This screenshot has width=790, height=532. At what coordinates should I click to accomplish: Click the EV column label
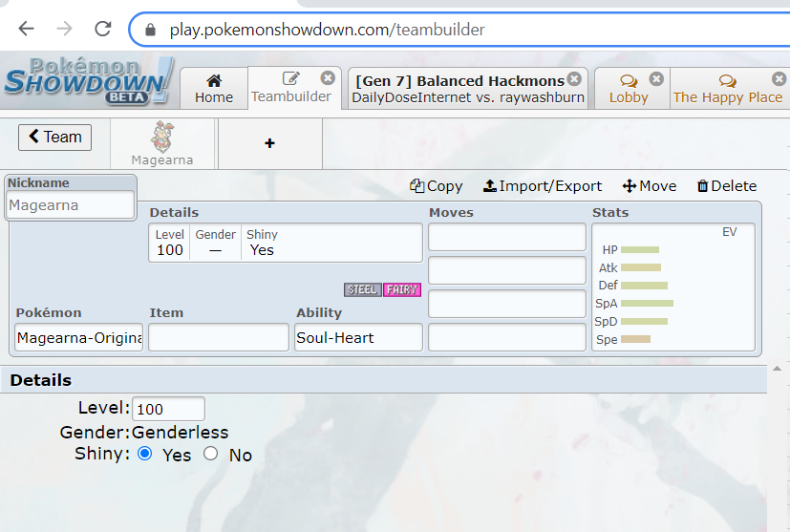pyautogui.click(x=730, y=232)
